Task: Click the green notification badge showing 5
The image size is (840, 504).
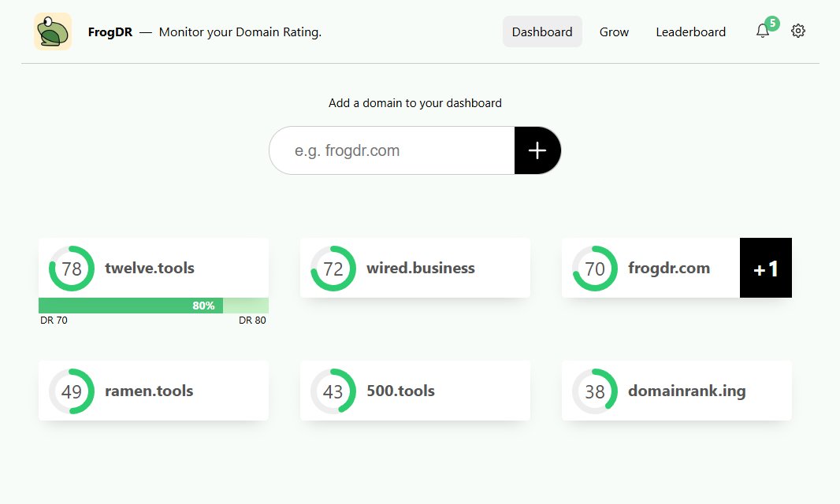Action: pyautogui.click(x=772, y=23)
